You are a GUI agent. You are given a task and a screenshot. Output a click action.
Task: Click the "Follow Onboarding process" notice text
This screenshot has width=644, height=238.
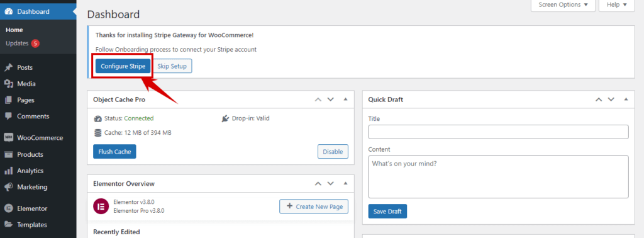(x=176, y=49)
